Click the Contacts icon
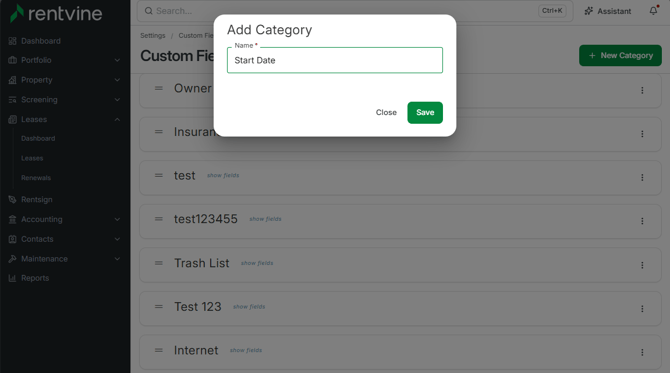This screenshot has width=670, height=373. 12,239
